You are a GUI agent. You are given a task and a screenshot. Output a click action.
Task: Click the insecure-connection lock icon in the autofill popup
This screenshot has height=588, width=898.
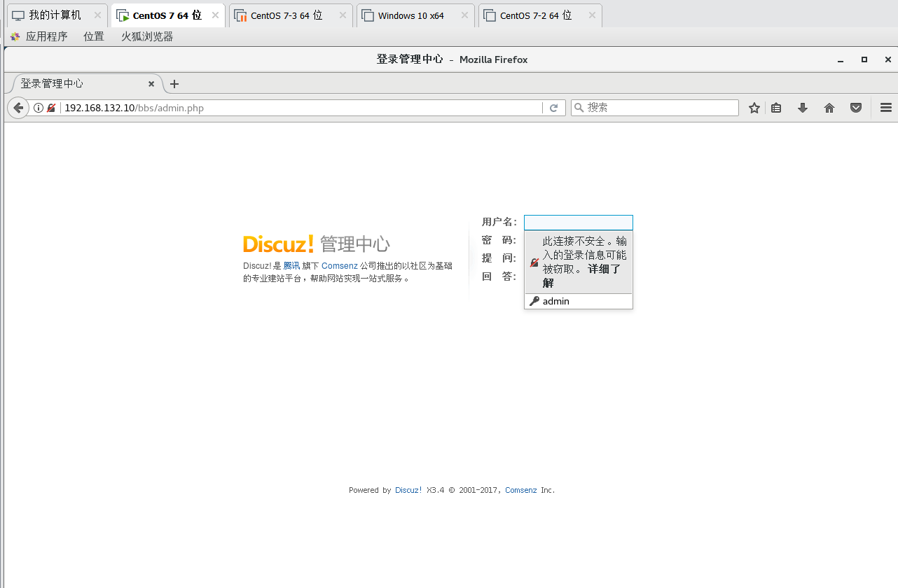[534, 262]
